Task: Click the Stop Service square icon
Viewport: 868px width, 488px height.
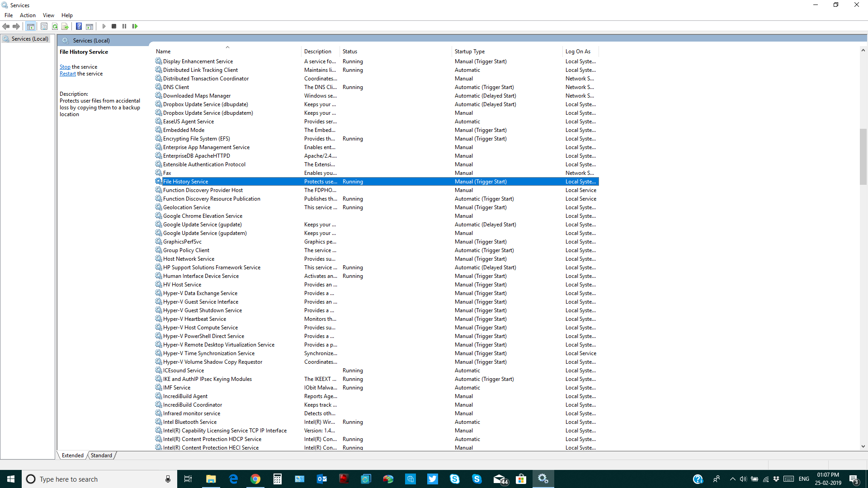Action: click(114, 26)
